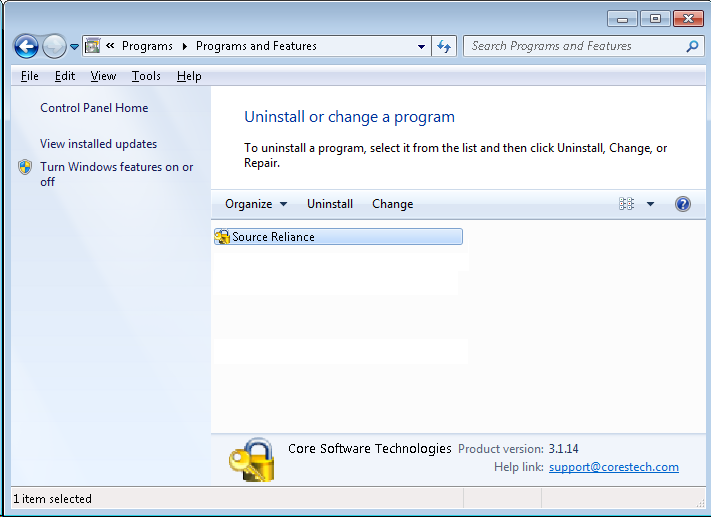Open address bar history dropdown
711x517 pixels.
(x=421, y=46)
